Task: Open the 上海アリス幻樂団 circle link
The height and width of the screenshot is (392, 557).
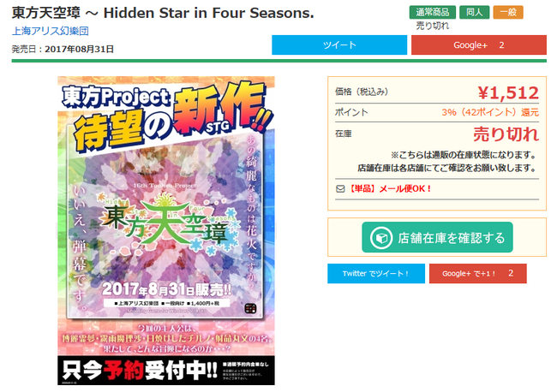Action: coord(50,31)
